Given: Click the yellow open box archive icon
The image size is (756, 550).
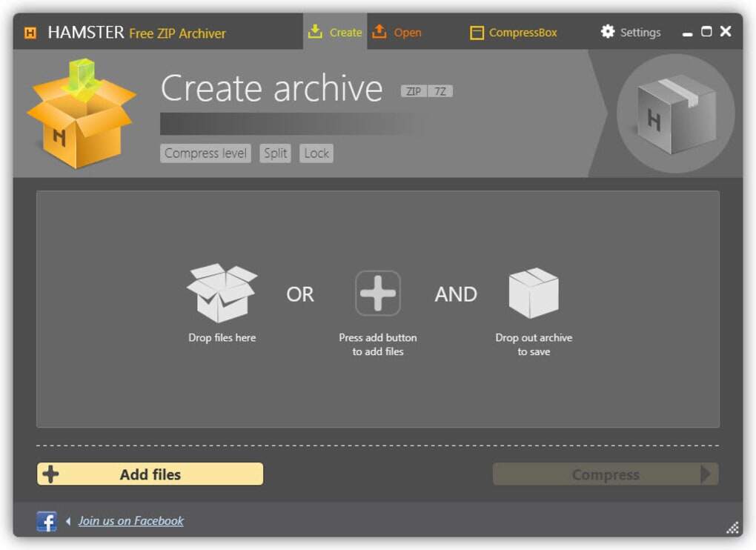Looking at the screenshot, I should (82, 113).
